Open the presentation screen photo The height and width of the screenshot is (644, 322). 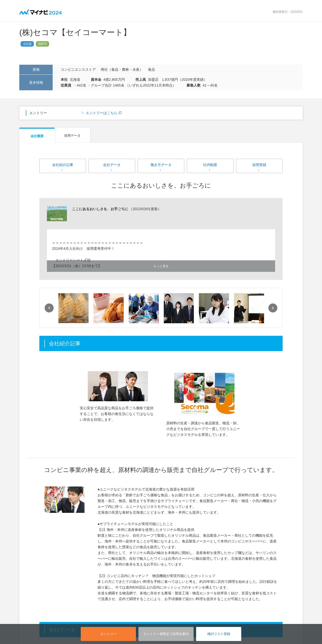pyautogui.click(x=249, y=308)
